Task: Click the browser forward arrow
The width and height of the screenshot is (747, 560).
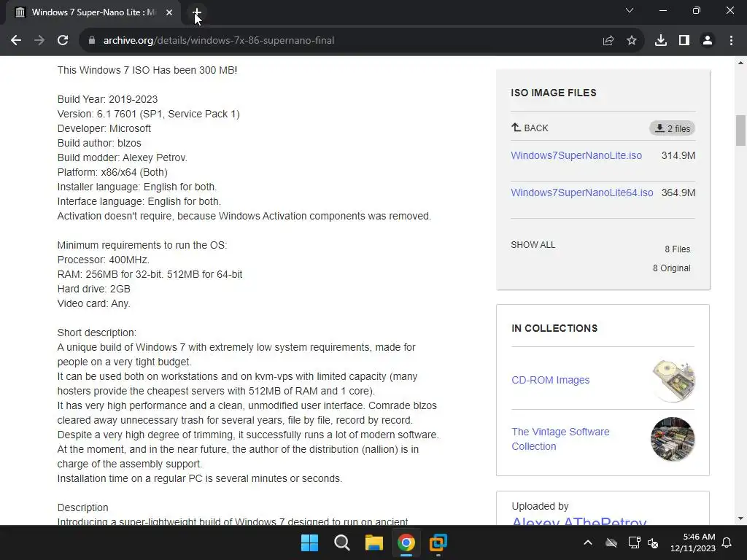Action: [x=39, y=41]
